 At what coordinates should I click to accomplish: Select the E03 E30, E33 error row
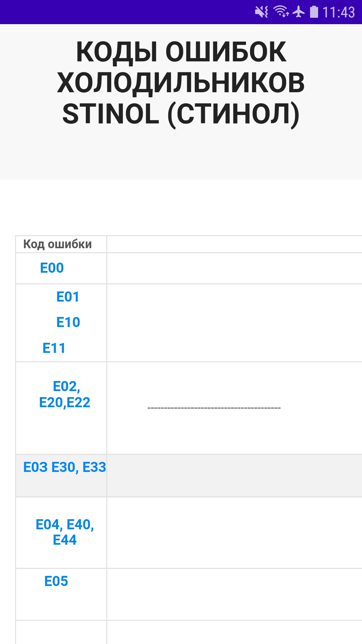tap(189, 476)
